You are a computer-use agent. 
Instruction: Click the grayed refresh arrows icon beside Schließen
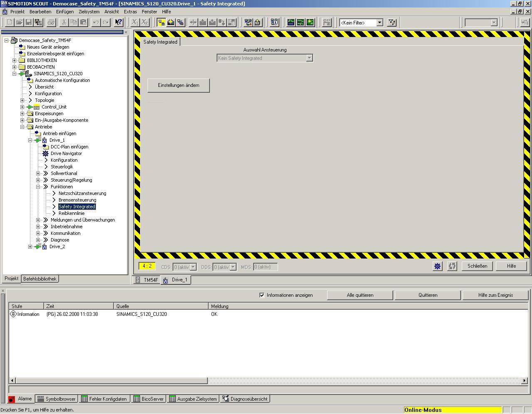click(x=452, y=266)
